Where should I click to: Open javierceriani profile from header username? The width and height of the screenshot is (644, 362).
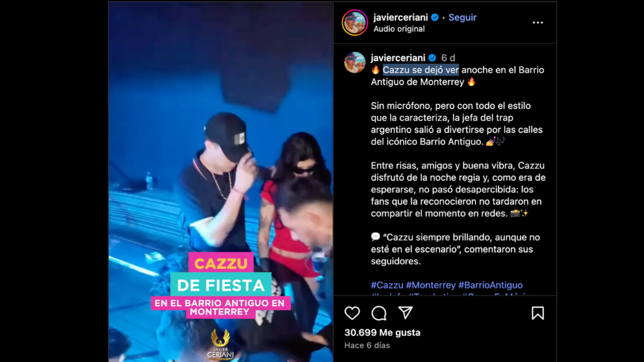(400, 17)
